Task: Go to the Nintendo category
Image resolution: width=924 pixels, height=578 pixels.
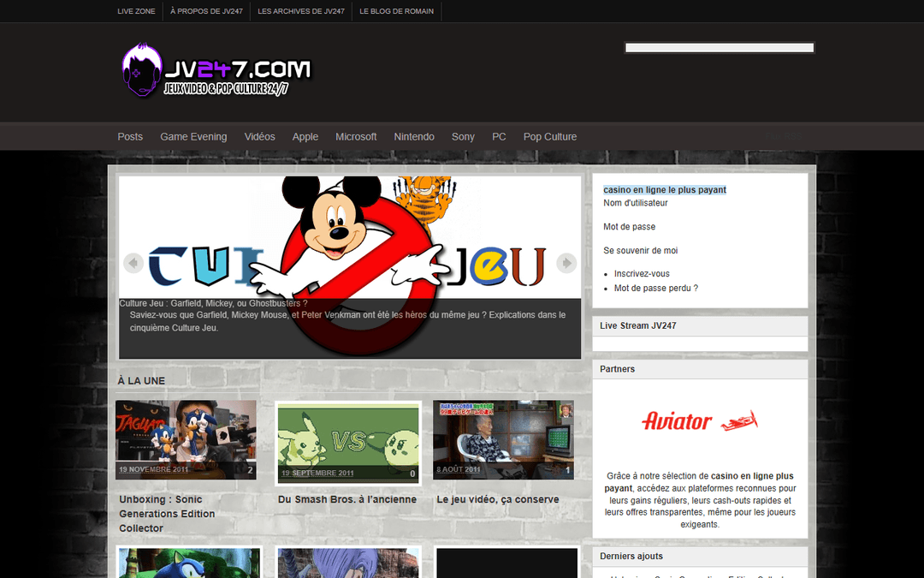Action: pyautogui.click(x=414, y=136)
